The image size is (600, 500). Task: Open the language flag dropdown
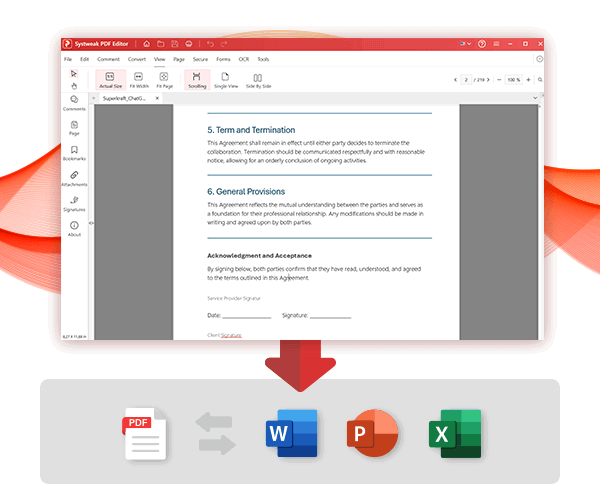point(465,44)
